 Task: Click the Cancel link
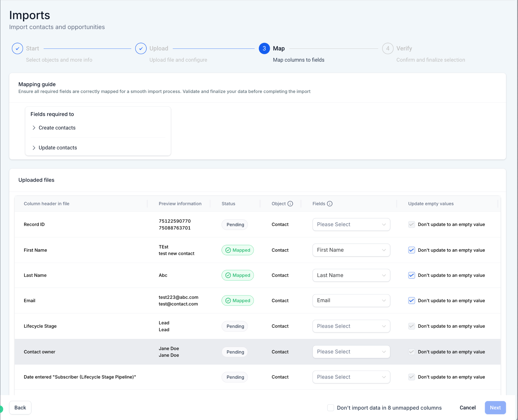[468, 408]
